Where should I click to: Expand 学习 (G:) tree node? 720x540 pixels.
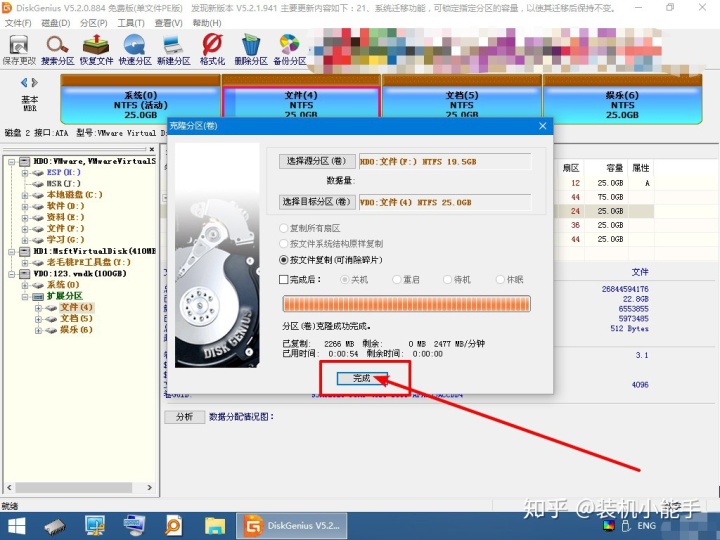25,240
